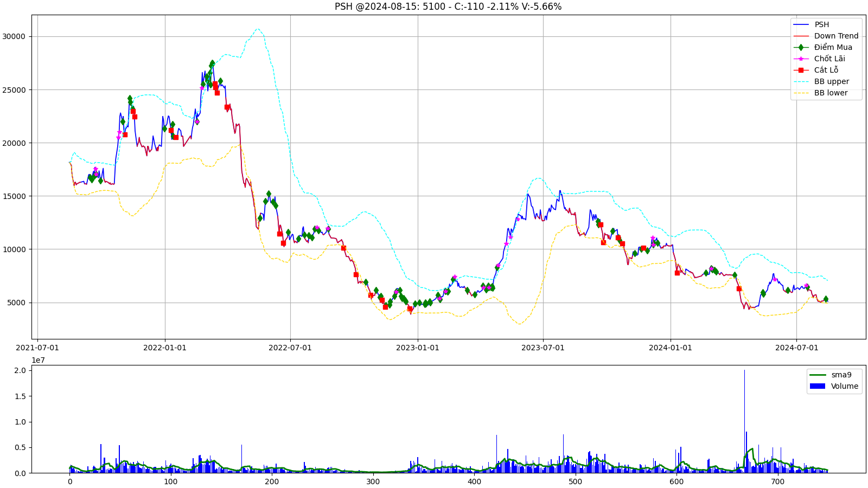Click the green diamond marker in legend
The height and width of the screenshot is (488, 868).
pos(801,47)
